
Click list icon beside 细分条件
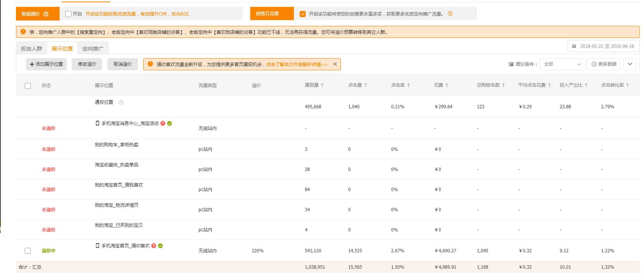click(511, 64)
